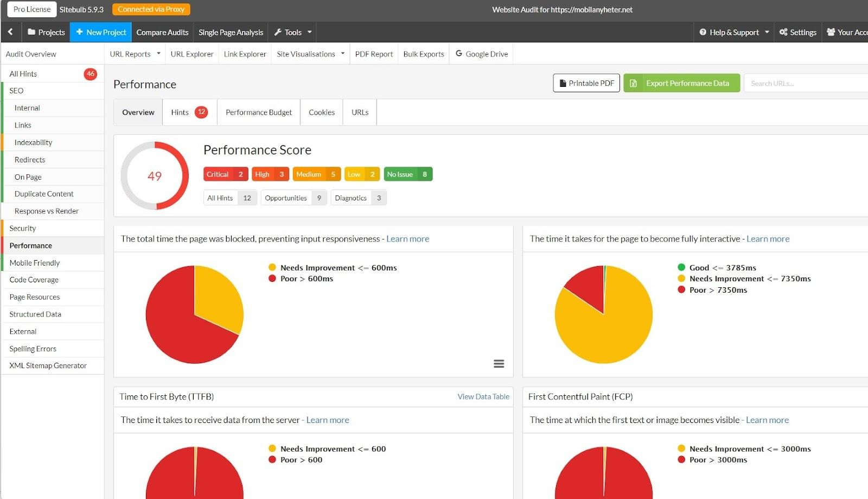Viewport: 868px width, 499px height.
Task: Click the Low 2 filter button
Action: 362,174
